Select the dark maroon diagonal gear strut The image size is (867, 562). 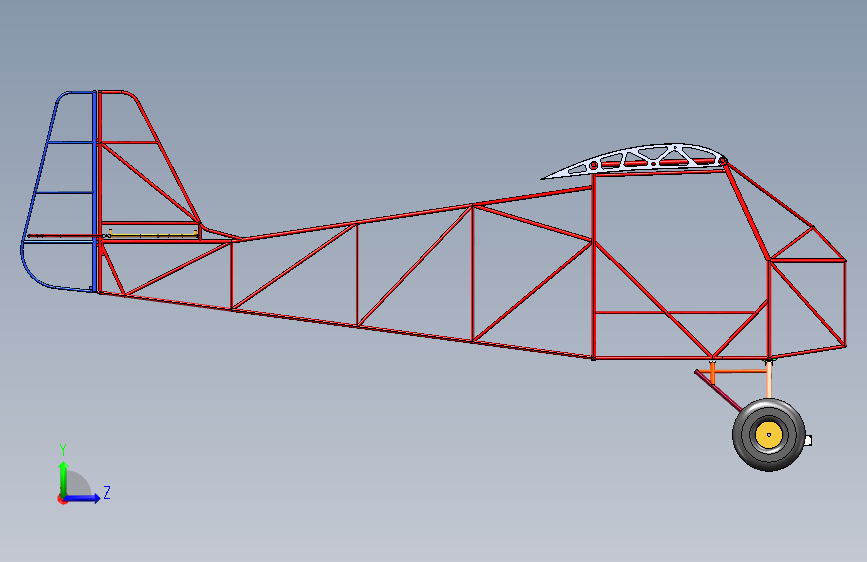point(719,391)
